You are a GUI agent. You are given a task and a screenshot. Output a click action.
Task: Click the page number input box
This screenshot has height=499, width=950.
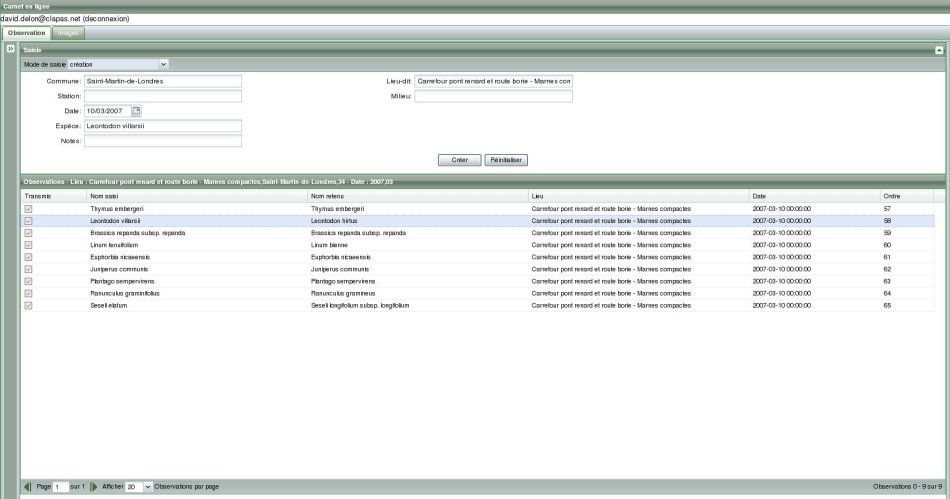pyautogui.click(x=61, y=486)
